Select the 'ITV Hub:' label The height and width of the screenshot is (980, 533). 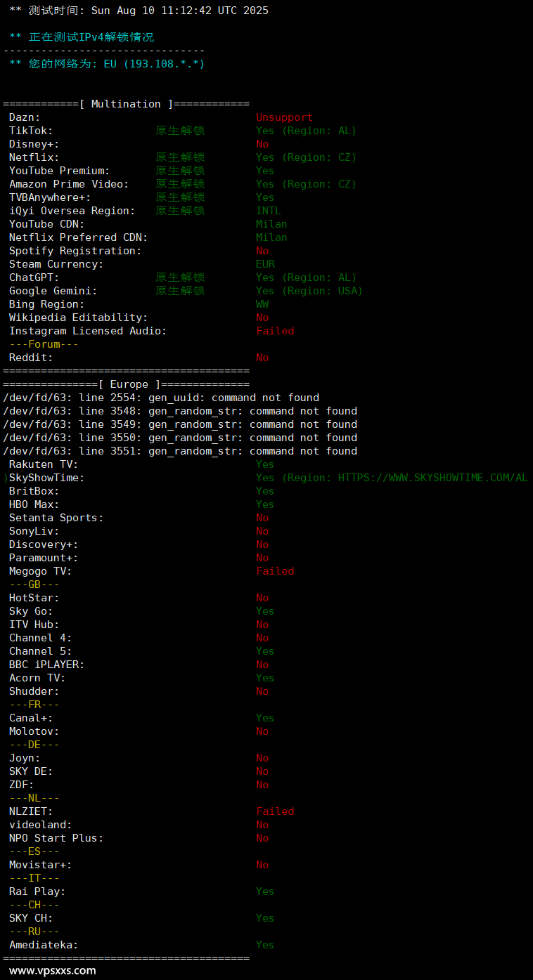point(34,625)
